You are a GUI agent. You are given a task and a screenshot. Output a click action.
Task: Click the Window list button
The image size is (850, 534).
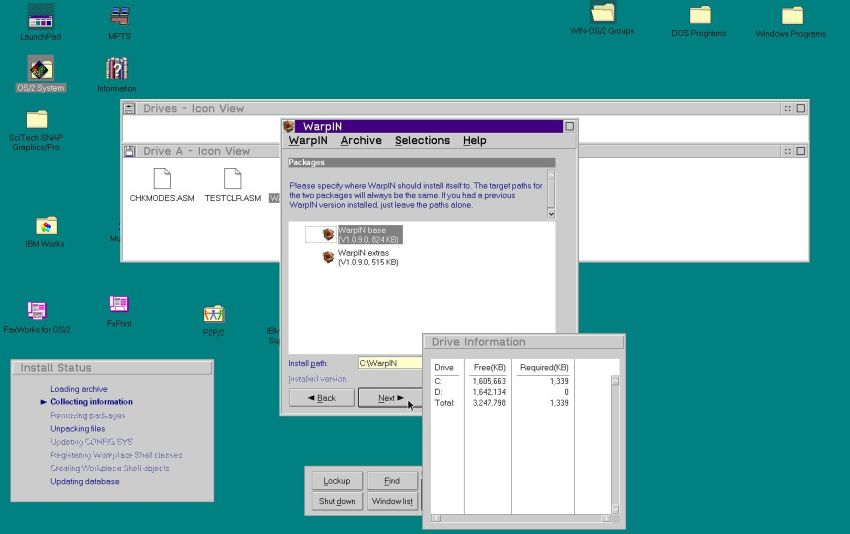(392, 501)
